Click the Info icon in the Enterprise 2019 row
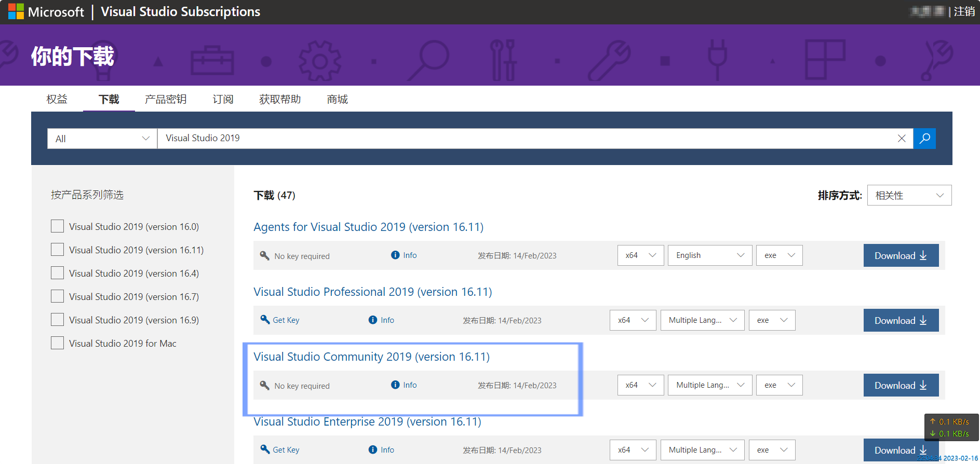980x464 pixels. 373,449
